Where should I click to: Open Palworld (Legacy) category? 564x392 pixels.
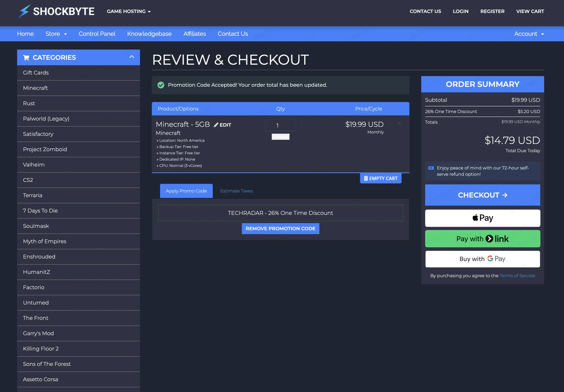click(x=78, y=119)
